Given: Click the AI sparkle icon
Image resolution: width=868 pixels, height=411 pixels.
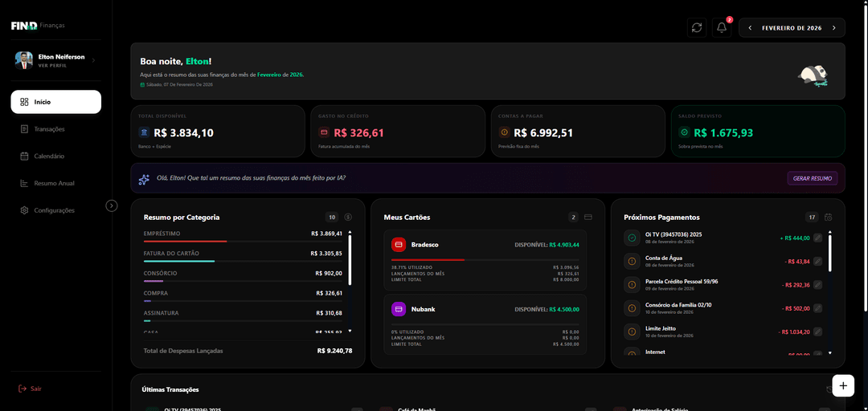Looking at the screenshot, I should pos(144,179).
